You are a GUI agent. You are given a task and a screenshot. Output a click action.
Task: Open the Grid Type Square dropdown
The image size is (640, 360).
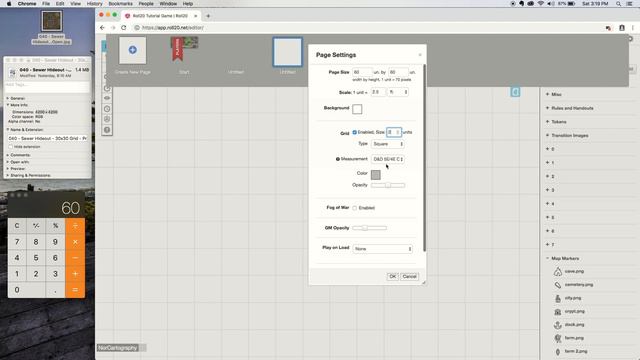(x=388, y=144)
